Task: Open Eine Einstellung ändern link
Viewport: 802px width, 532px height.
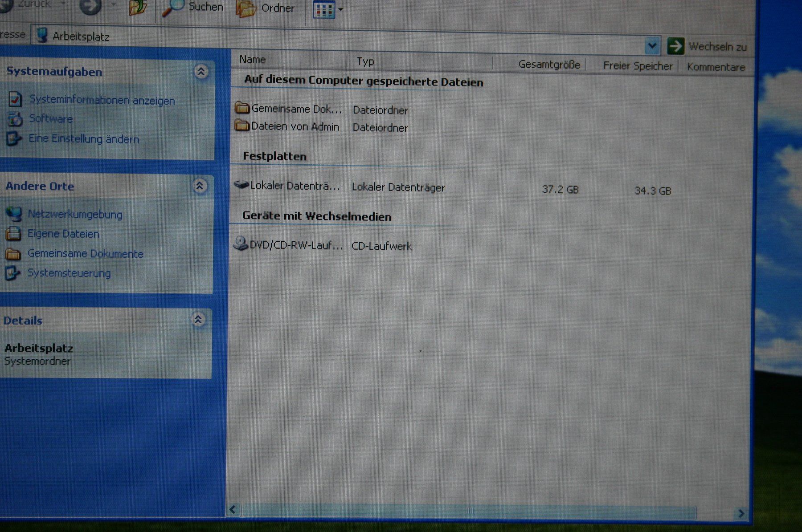Action: click(84, 139)
